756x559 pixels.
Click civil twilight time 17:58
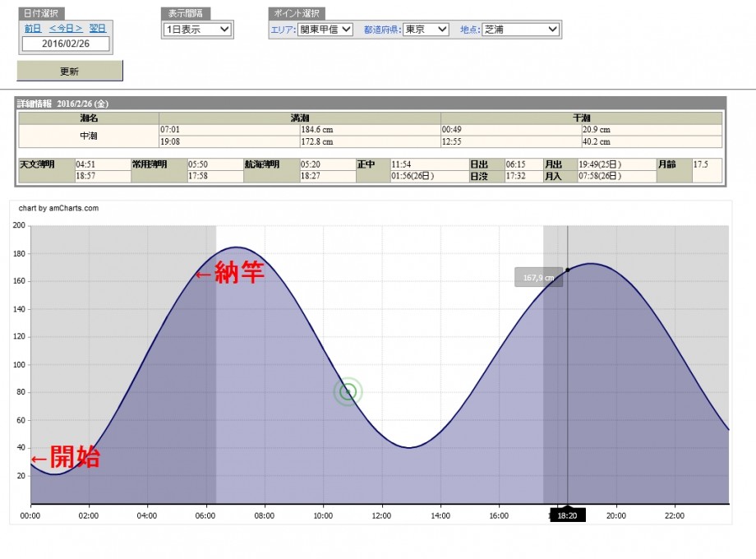215,176
